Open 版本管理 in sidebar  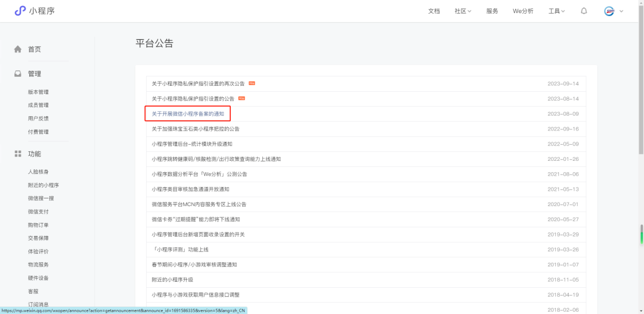pyautogui.click(x=38, y=92)
